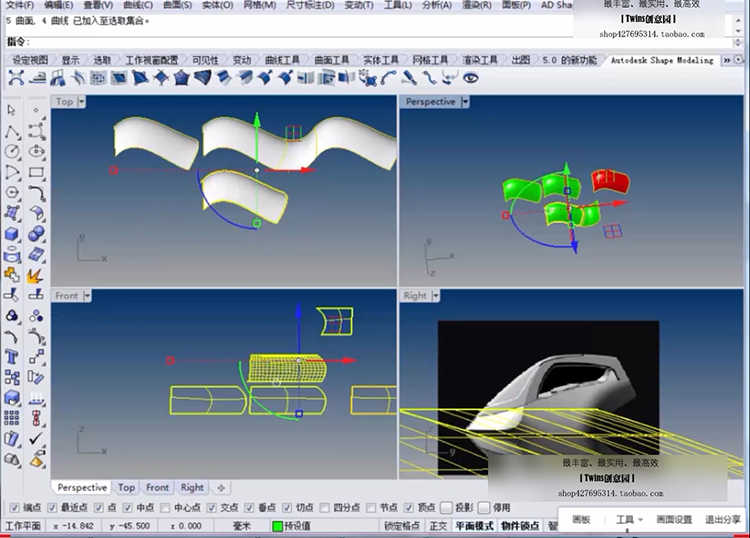Viewport: 750px width, 538px height.
Task: Open the Front viewport title dropdown arrow
Action: pyautogui.click(x=87, y=296)
